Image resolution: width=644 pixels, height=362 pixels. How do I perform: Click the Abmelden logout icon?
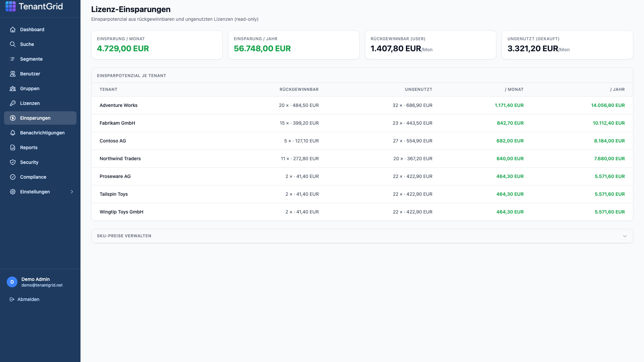[12, 299]
